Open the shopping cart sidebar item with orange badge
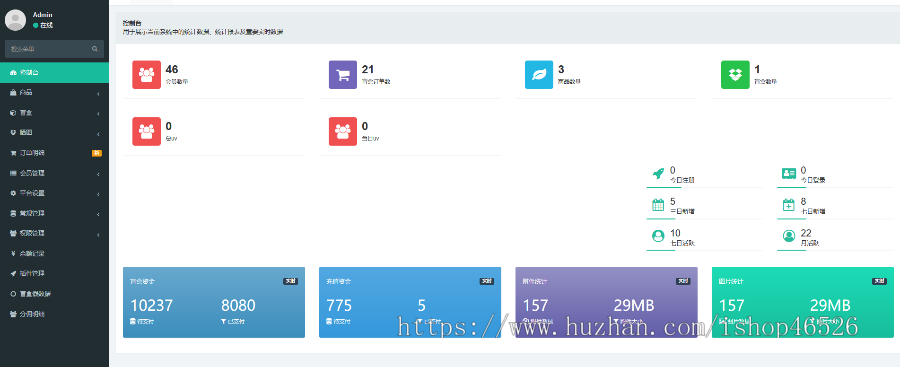Image resolution: width=900 pixels, height=367 pixels. (x=55, y=153)
